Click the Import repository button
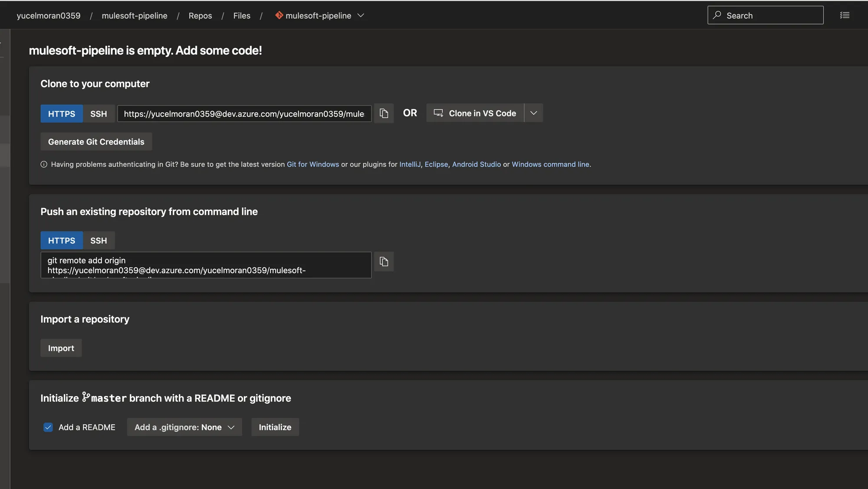This screenshot has height=489, width=868. click(x=61, y=348)
